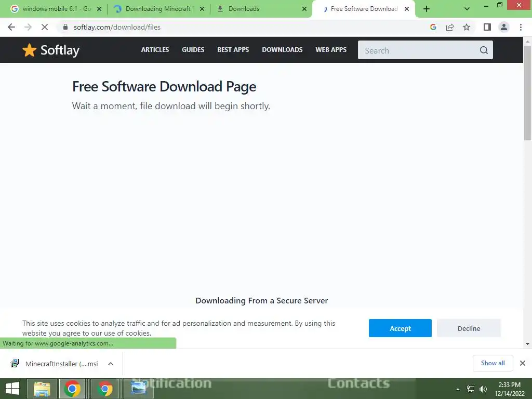Click Show all downloads
Screen dimensions: 532x399
tap(493, 363)
